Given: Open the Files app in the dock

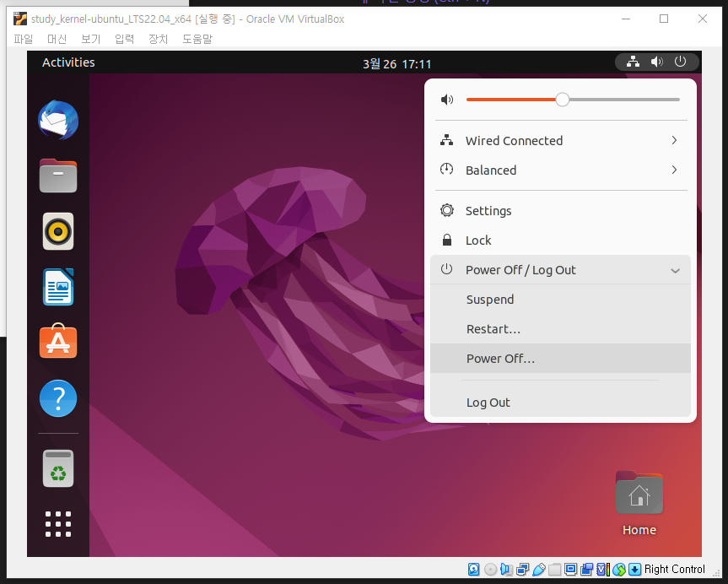Looking at the screenshot, I should (57, 176).
